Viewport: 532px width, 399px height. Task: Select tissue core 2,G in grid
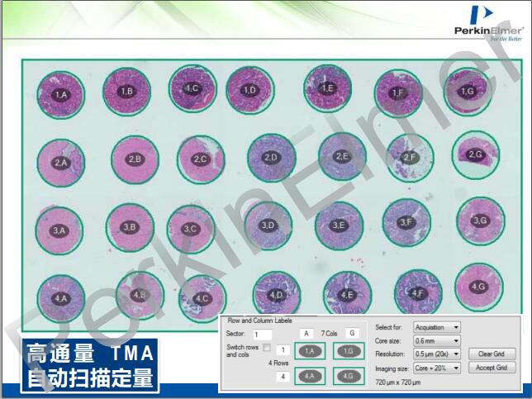click(475, 154)
